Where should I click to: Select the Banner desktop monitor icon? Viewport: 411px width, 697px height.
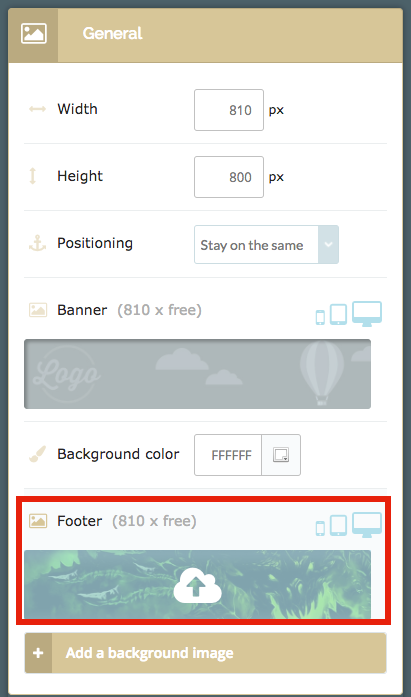coord(367,314)
